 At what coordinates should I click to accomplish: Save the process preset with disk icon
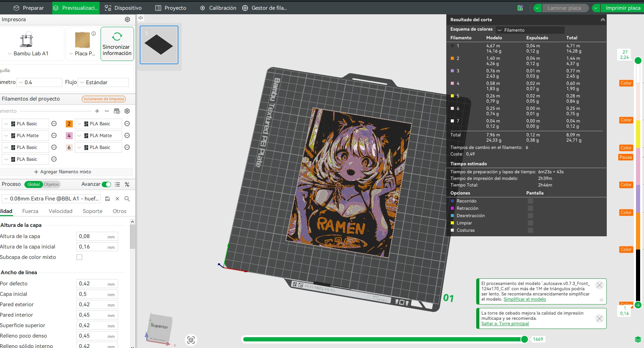pos(108,199)
